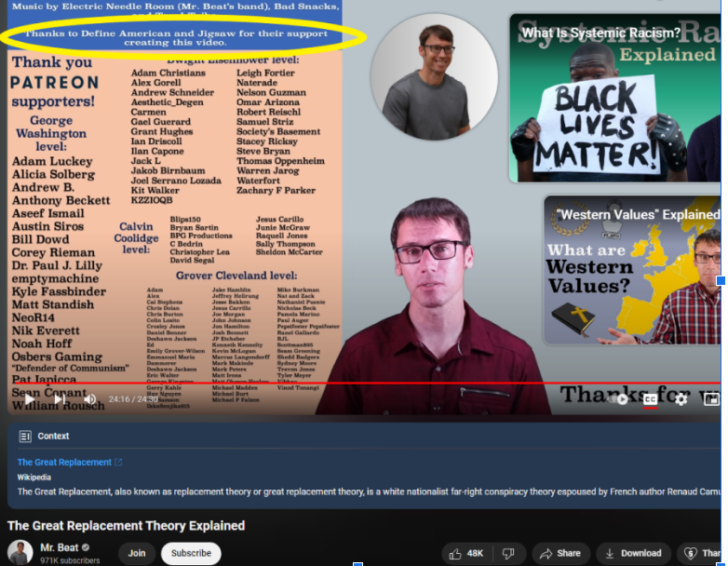Mute the video volume
The width and height of the screenshot is (728, 566).
tap(89, 399)
